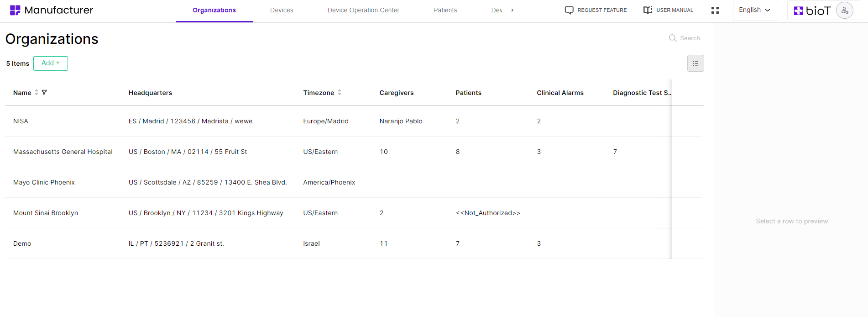Viewport: 868px width, 317px height.
Task: Sort table by Timezone column arrows
Action: point(340,92)
